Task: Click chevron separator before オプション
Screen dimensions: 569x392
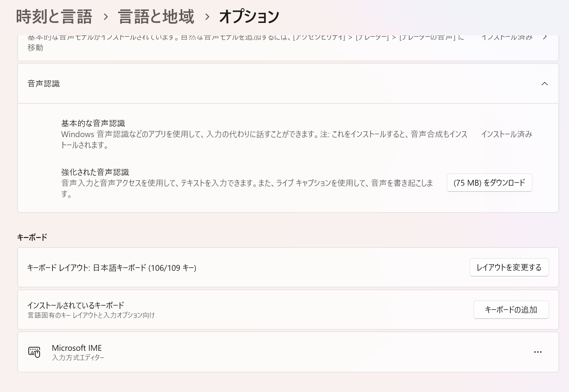Action: pos(207,17)
